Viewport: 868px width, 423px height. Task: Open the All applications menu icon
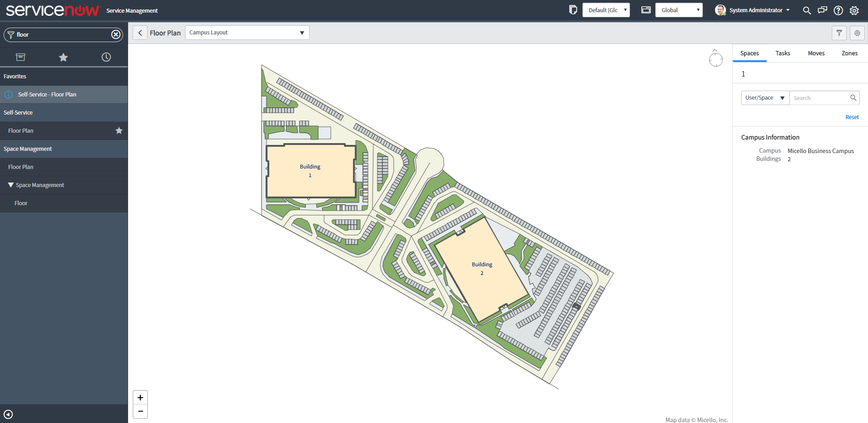(x=20, y=57)
